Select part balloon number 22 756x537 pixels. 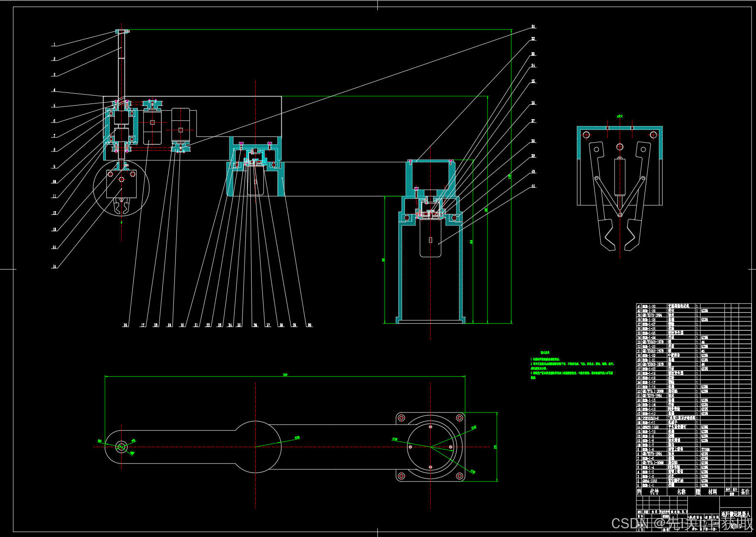pos(208,325)
